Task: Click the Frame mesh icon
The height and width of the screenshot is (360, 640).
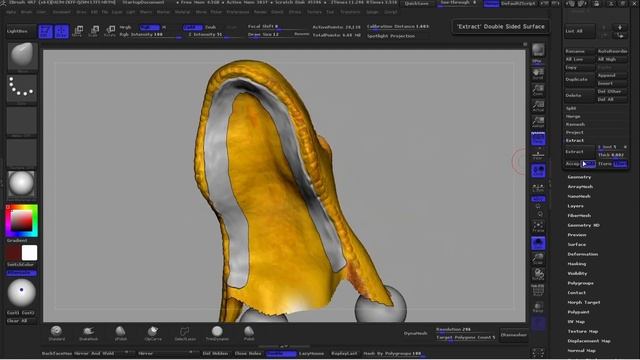Action: pos(538,227)
